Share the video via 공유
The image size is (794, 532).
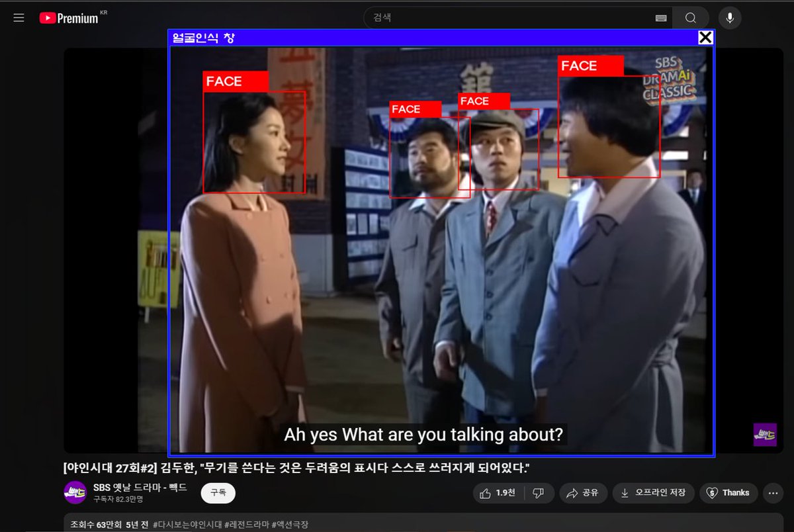point(583,493)
